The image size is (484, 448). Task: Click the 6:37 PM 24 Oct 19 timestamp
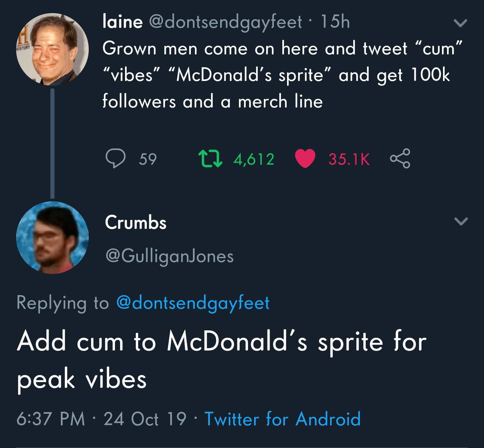(x=101, y=419)
